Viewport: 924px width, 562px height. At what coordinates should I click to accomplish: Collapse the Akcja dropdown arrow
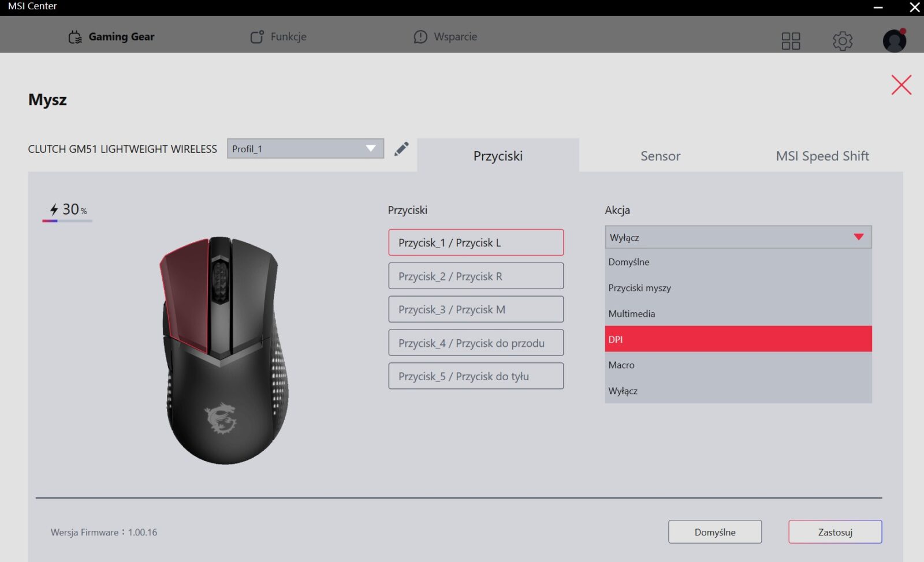(858, 237)
